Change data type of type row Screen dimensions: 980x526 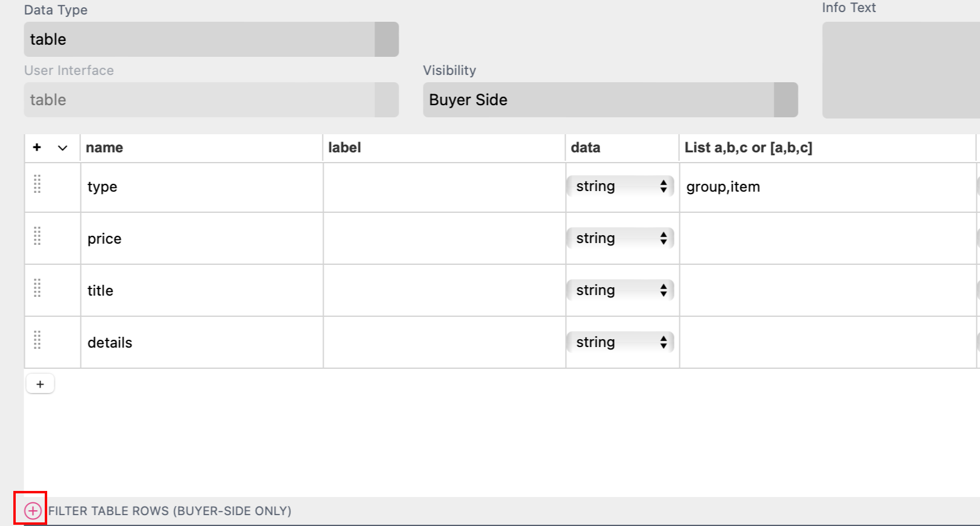[621, 186]
